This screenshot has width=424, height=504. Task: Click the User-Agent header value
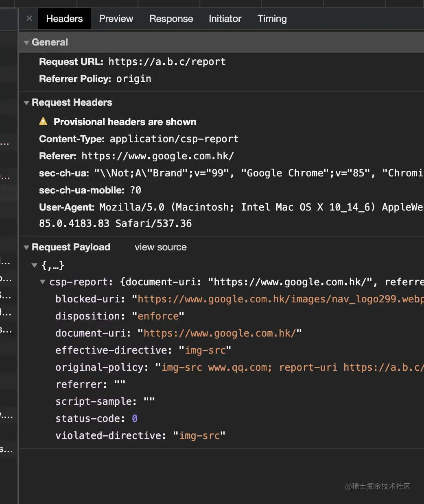262,207
